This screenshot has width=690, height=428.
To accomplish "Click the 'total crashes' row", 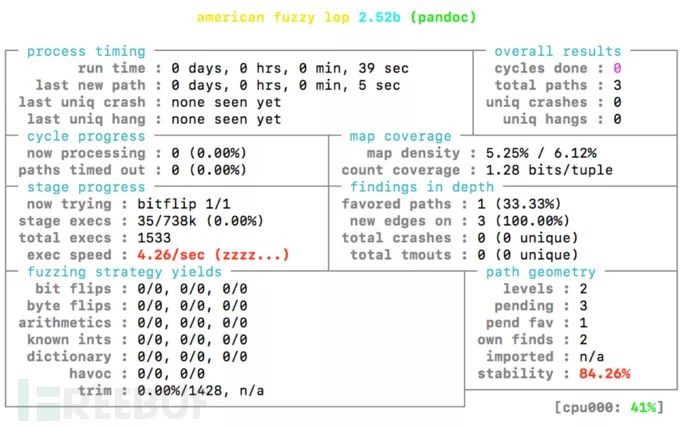I will pyautogui.click(x=460, y=238).
